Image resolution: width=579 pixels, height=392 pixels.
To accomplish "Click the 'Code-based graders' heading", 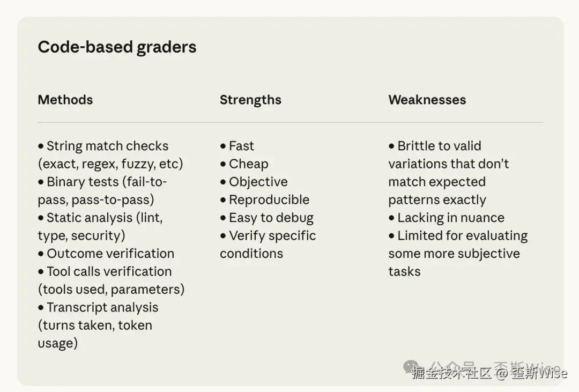I will point(117,47).
